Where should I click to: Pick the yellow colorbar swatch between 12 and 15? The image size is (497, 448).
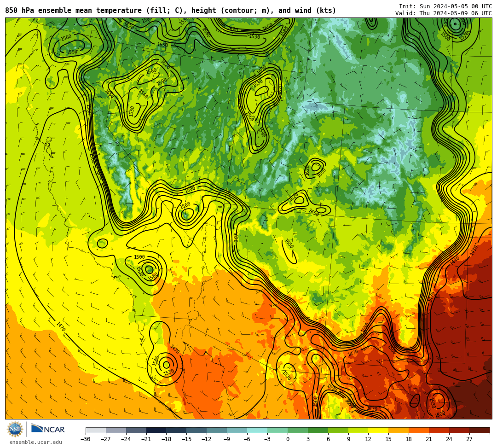(x=379, y=430)
